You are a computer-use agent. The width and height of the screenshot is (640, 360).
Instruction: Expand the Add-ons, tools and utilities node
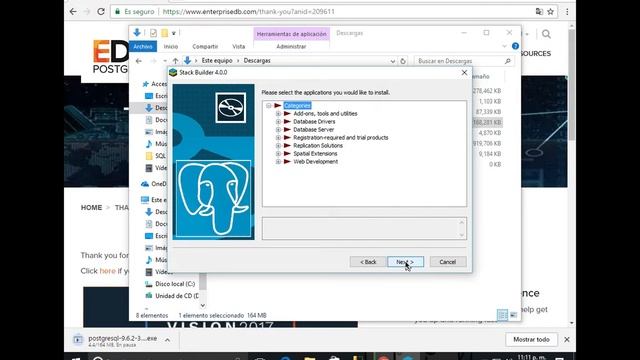tap(278, 114)
